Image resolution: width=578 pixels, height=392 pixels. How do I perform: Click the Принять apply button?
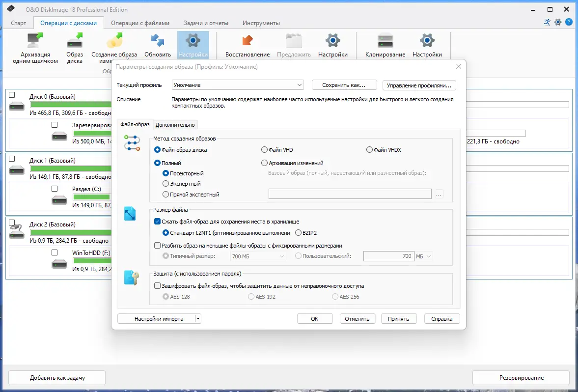(398, 319)
